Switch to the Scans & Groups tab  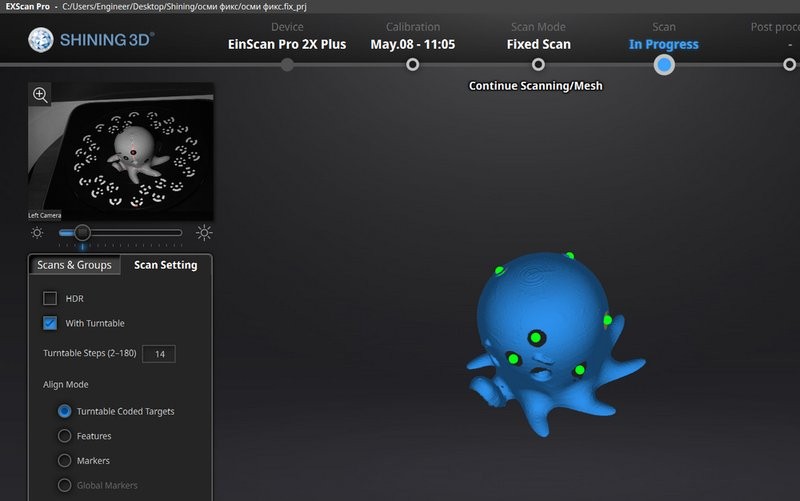(x=74, y=265)
